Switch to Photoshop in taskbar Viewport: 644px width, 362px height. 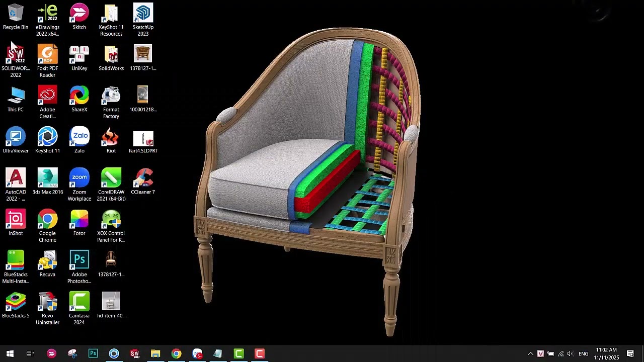pyautogui.click(x=93, y=354)
